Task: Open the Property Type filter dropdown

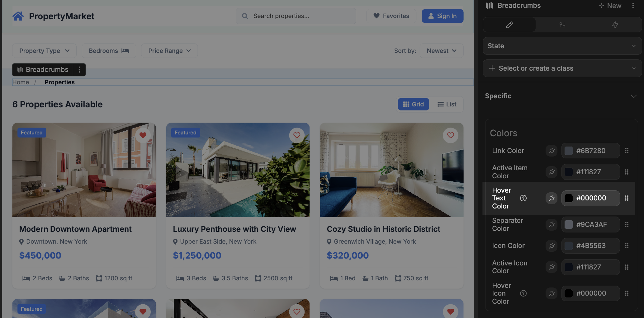Action: pyautogui.click(x=44, y=51)
